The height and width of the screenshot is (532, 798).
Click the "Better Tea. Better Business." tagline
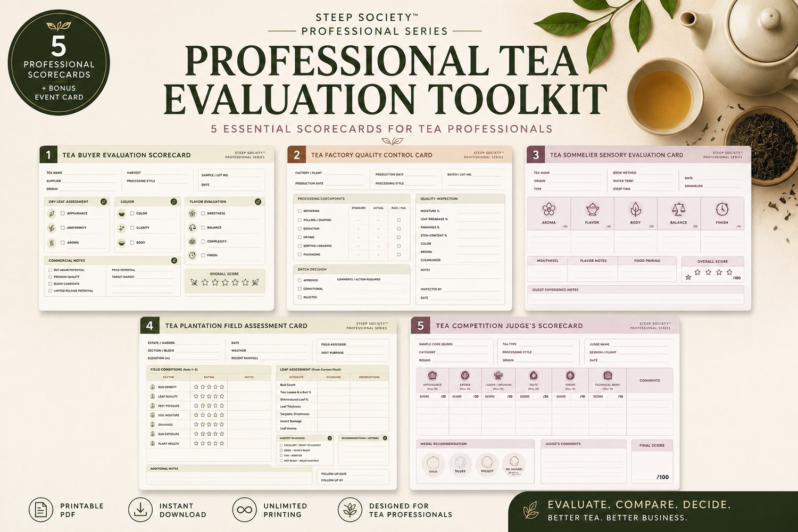(617, 518)
